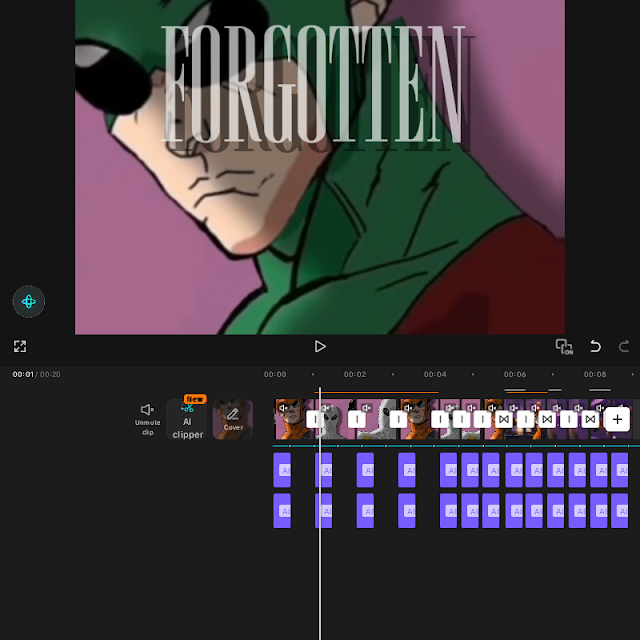The height and width of the screenshot is (640, 640).
Task: Tap the 00:02 mark on the timeline ruler
Action: [355, 374]
